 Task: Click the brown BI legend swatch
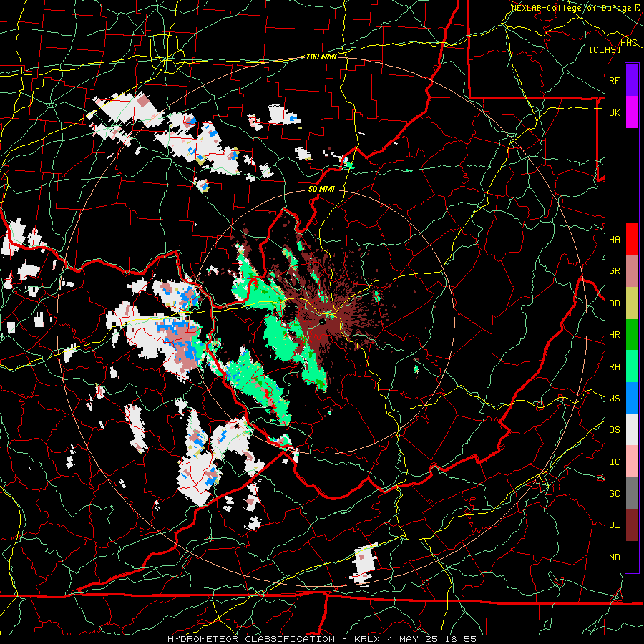pyautogui.click(x=632, y=525)
